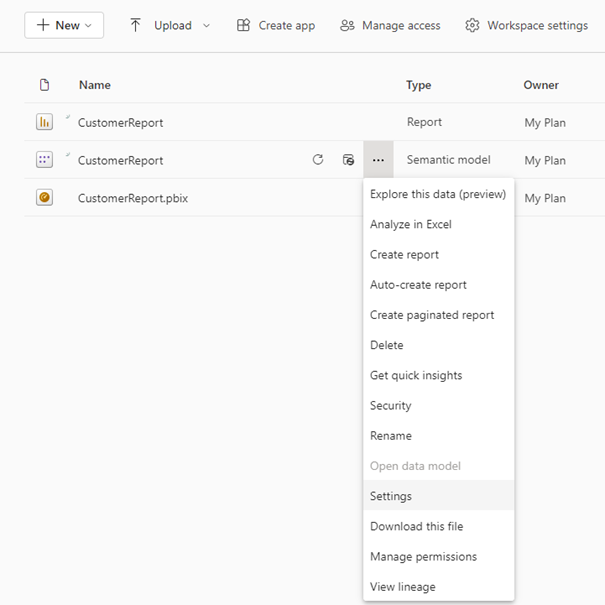Click the CustomerReport.pbix file icon
The height and width of the screenshot is (605, 605).
point(44,198)
